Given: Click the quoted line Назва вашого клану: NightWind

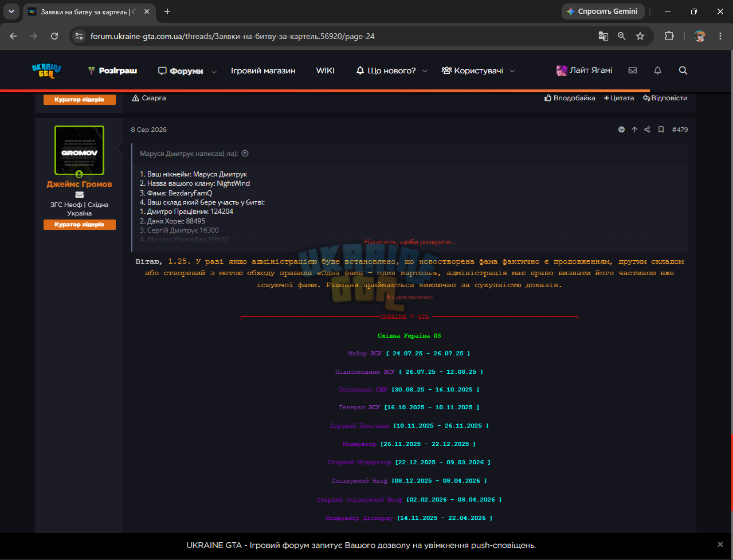Looking at the screenshot, I should pyautogui.click(x=195, y=183).
